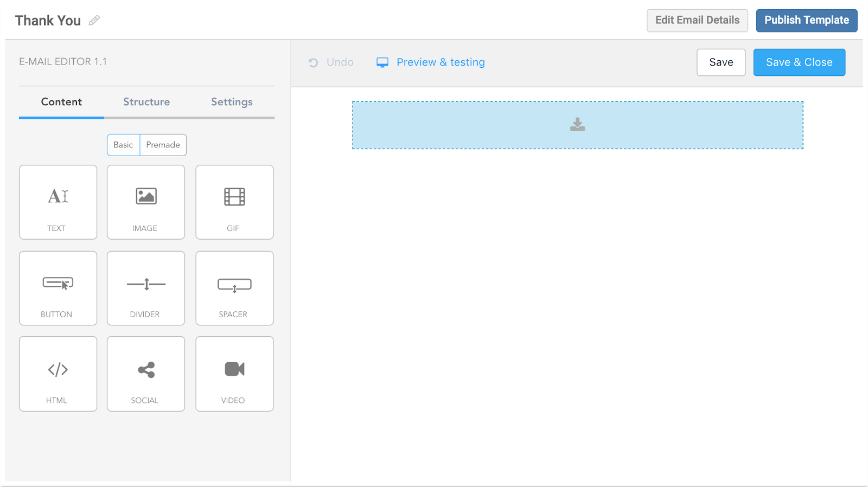
Task: Open the Structure tab
Action: coord(146,102)
